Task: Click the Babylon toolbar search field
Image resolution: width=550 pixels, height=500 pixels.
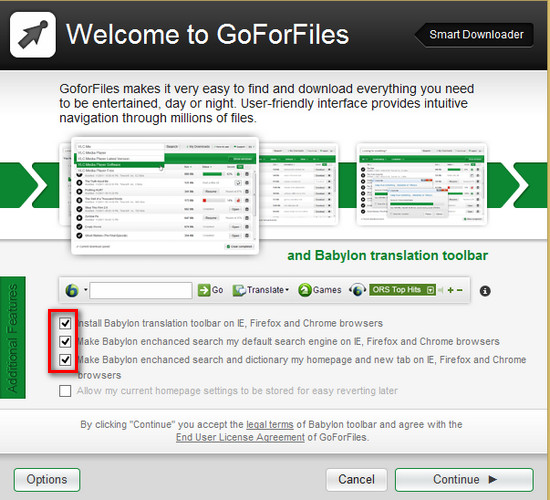Action: (x=141, y=290)
